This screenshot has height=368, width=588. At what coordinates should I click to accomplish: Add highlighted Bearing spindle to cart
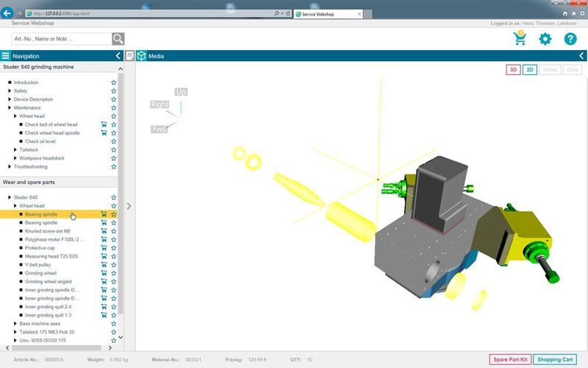tap(104, 214)
